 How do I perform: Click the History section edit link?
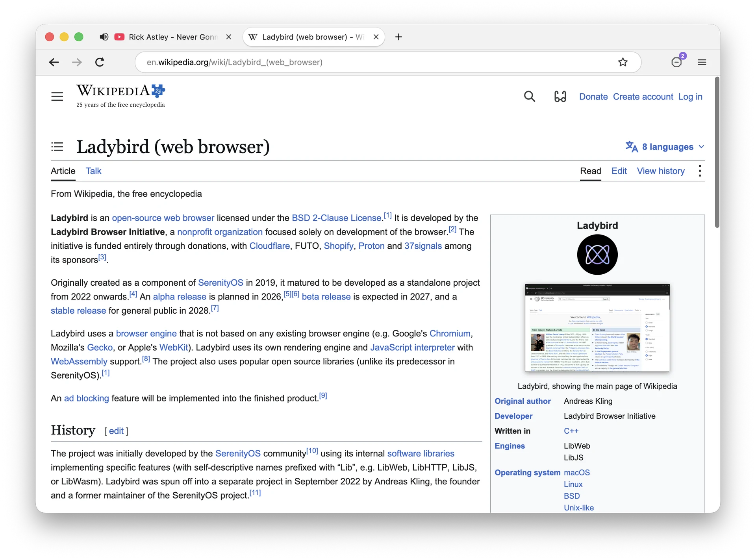[116, 431]
